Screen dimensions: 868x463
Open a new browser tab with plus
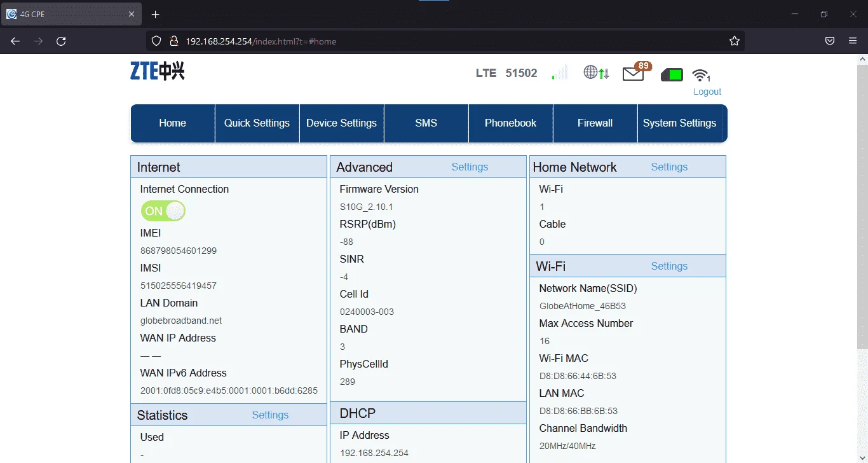coord(156,14)
